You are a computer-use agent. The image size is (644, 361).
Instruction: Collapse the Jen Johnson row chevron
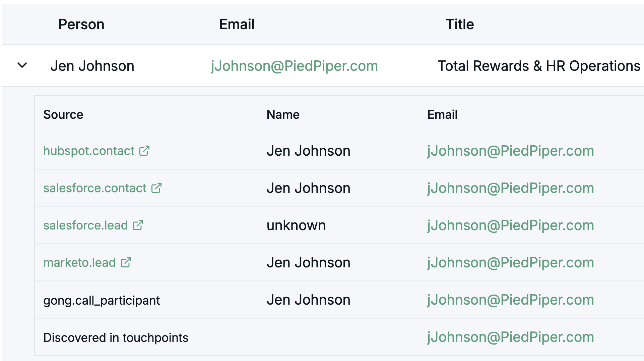[22, 65]
